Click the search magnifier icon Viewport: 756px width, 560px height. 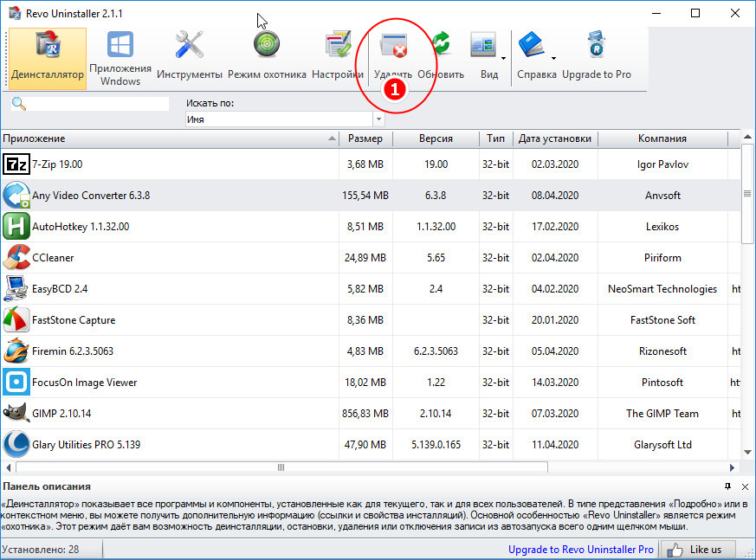[x=19, y=104]
